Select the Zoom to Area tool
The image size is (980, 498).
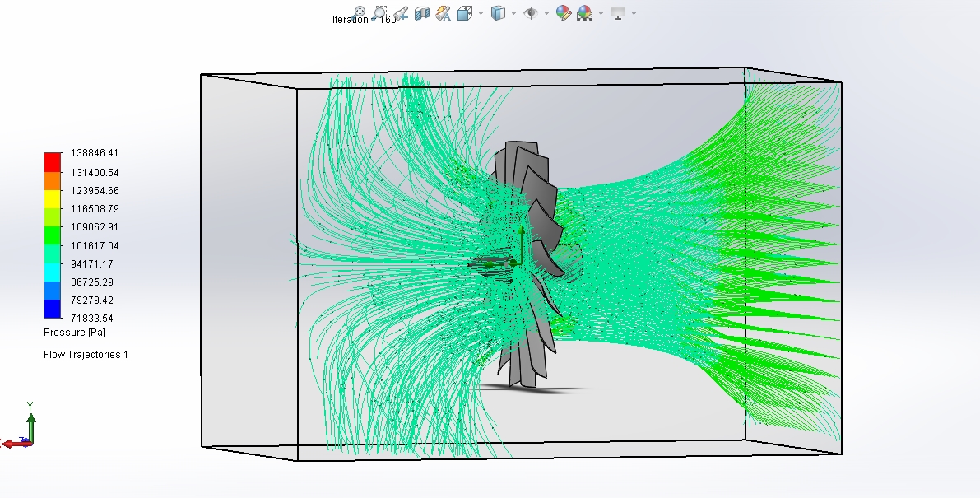coord(380,12)
